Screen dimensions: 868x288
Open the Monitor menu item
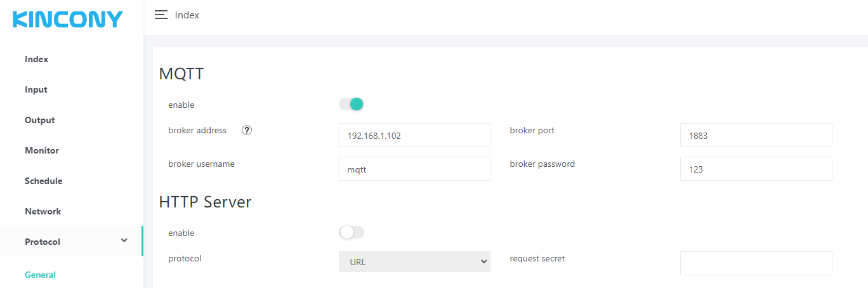[x=42, y=150]
